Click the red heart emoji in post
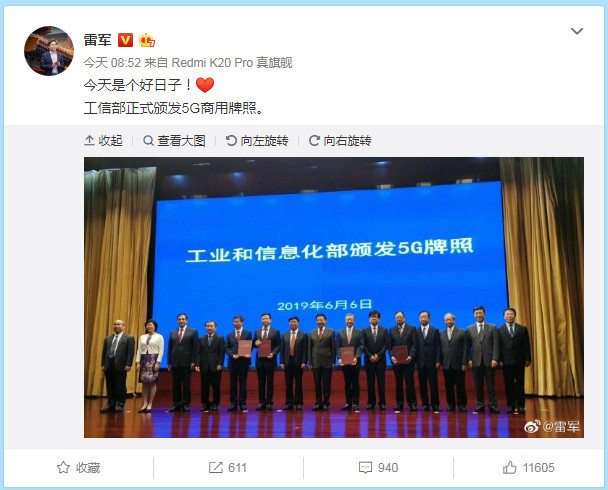This screenshot has width=608, height=490. (205, 85)
